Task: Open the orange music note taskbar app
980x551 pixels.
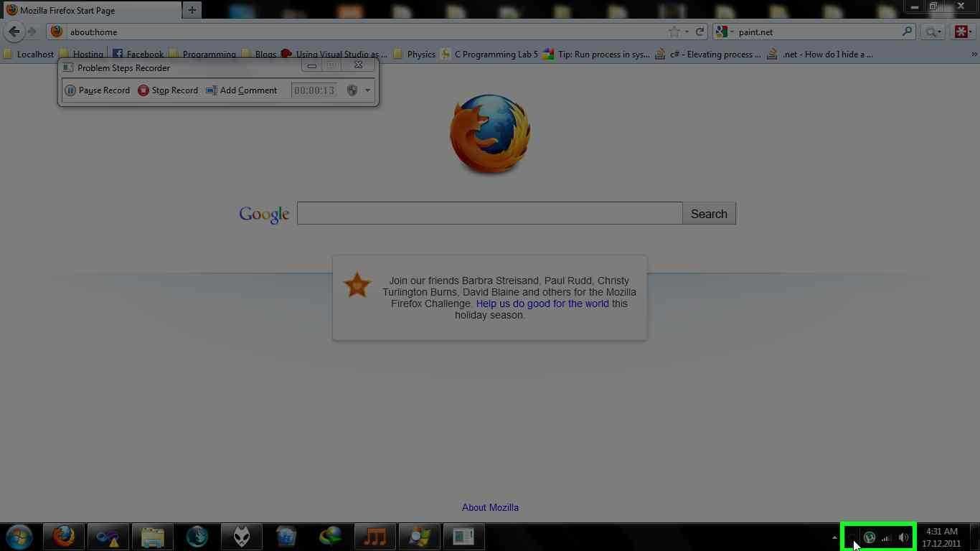Action: point(375,537)
